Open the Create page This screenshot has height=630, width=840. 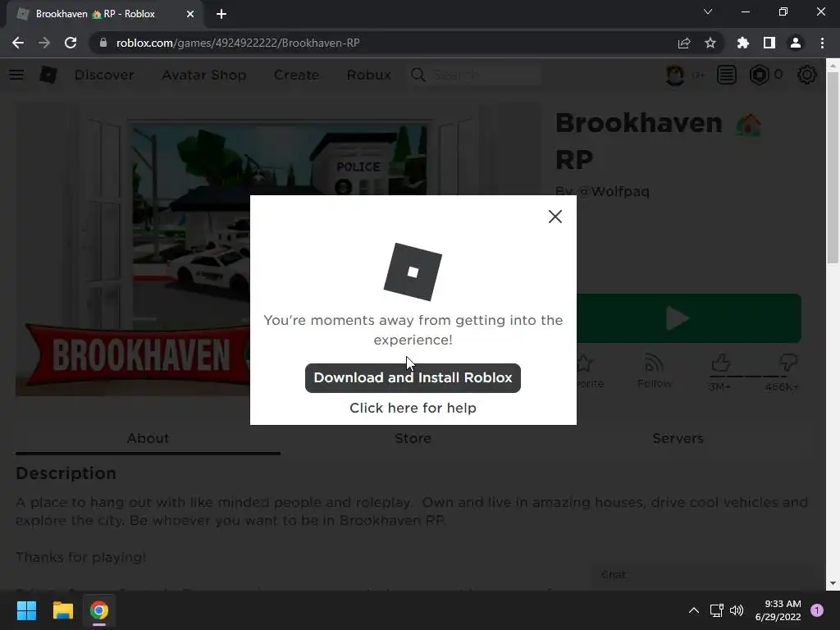(296, 75)
